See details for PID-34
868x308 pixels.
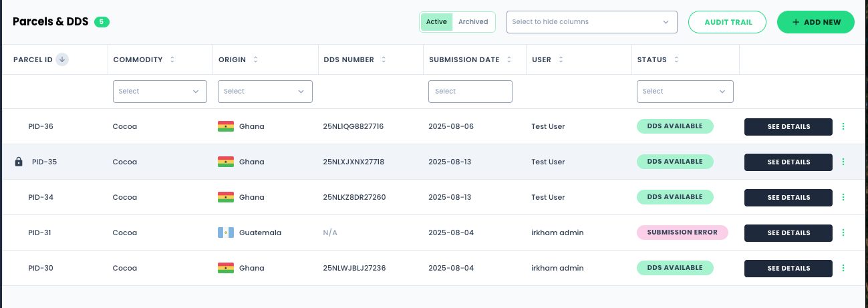(788, 197)
